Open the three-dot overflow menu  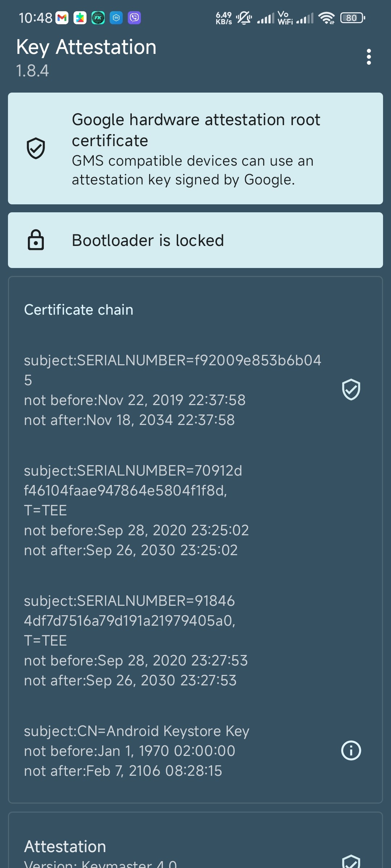pyautogui.click(x=369, y=57)
